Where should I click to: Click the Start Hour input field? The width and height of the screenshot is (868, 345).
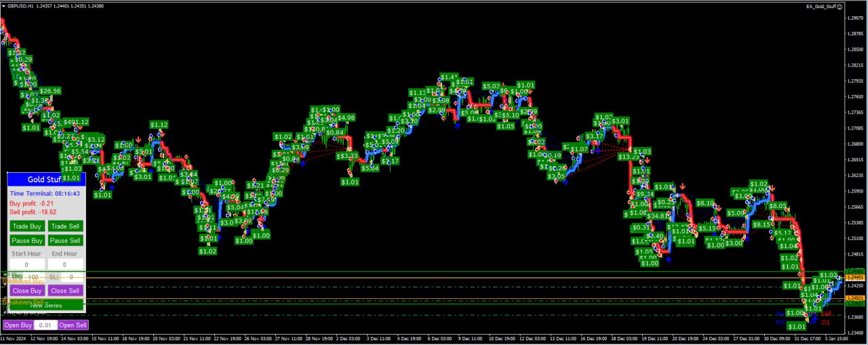click(27, 264)
